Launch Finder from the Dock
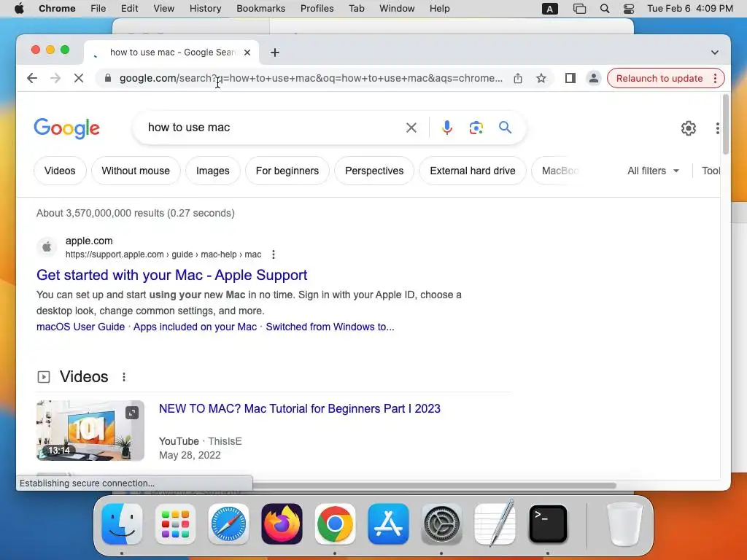Viewport: 747px width, 560px height. tap(122, 524)
